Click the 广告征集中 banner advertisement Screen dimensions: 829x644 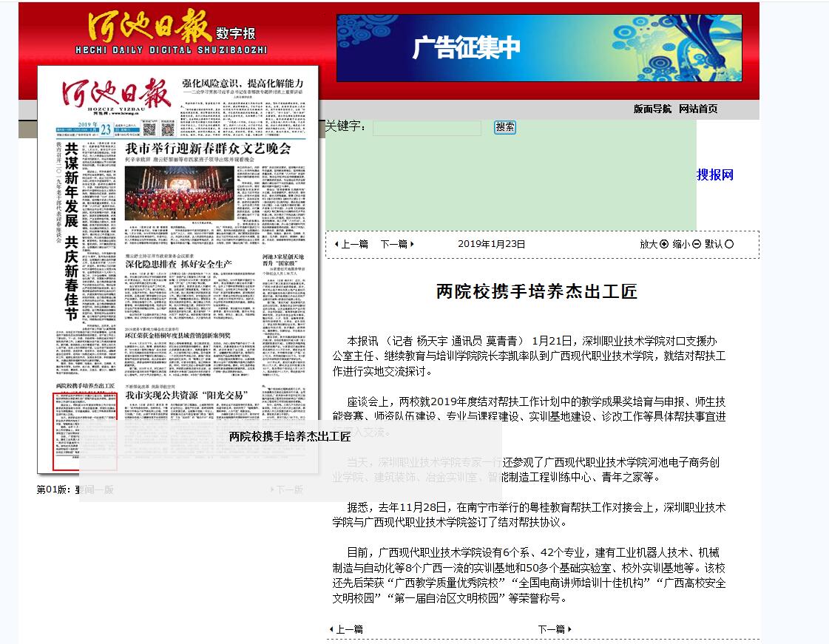(538, 48)
